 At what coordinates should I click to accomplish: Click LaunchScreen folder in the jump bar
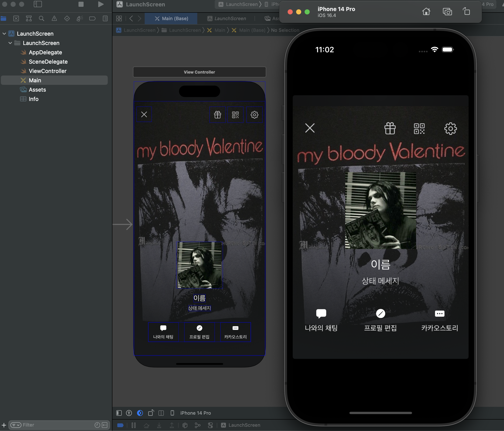(x=181, y=30)
